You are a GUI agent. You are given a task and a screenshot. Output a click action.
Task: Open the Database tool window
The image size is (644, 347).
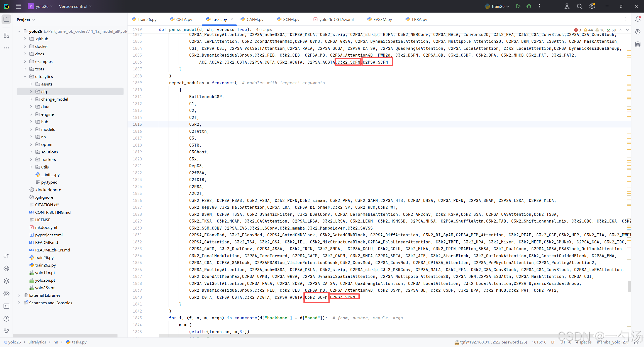click(638, 45)
